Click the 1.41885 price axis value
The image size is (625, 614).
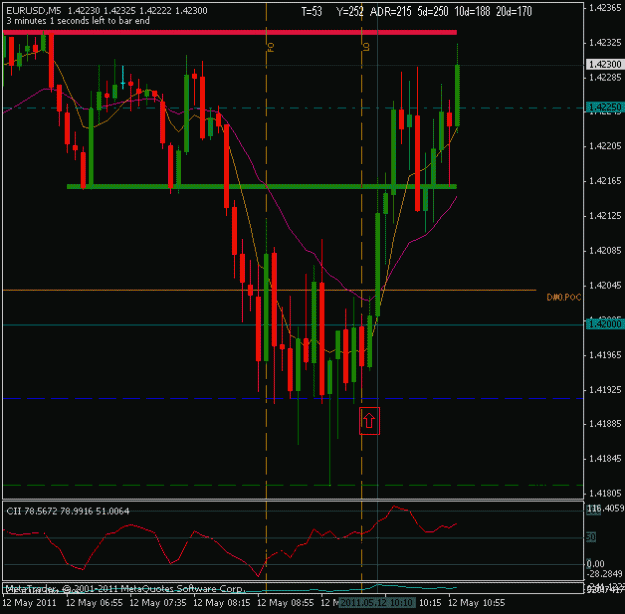click(x=605, y=424)
